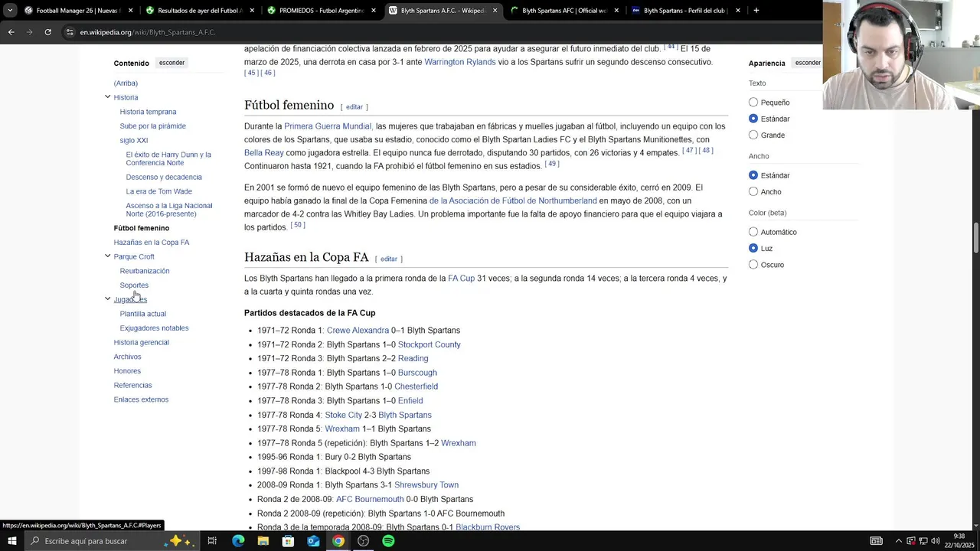Open Sube por la pirámide in contents

click(152, 126)
